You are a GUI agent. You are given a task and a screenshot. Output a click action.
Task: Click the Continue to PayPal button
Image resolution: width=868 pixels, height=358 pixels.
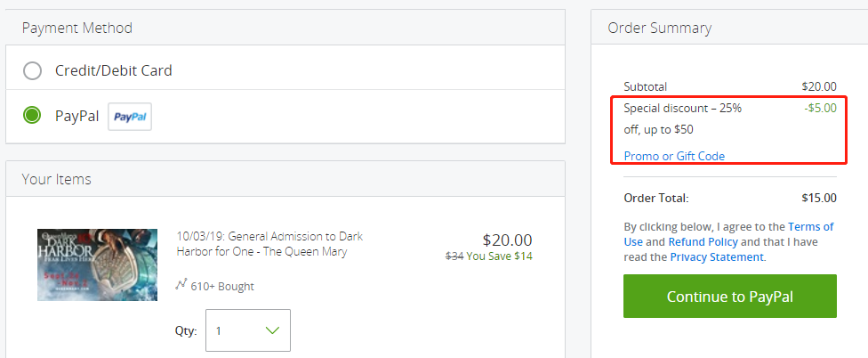pos(729,297)
